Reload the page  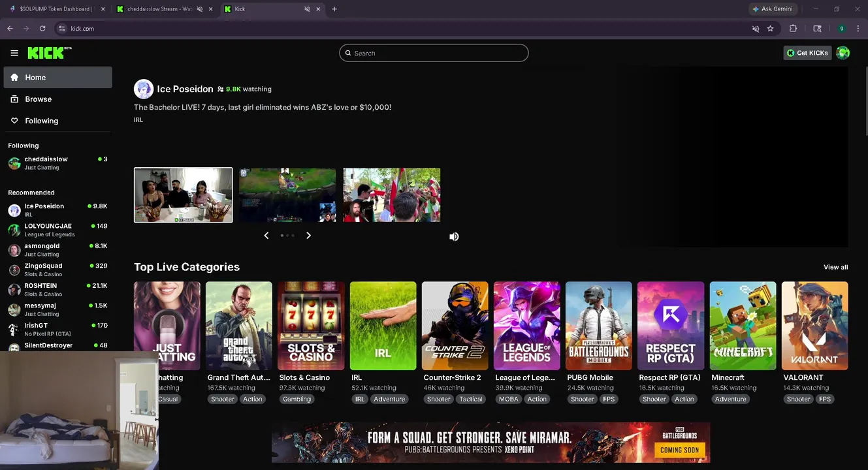pyautogui.click(x=42, y=29)
